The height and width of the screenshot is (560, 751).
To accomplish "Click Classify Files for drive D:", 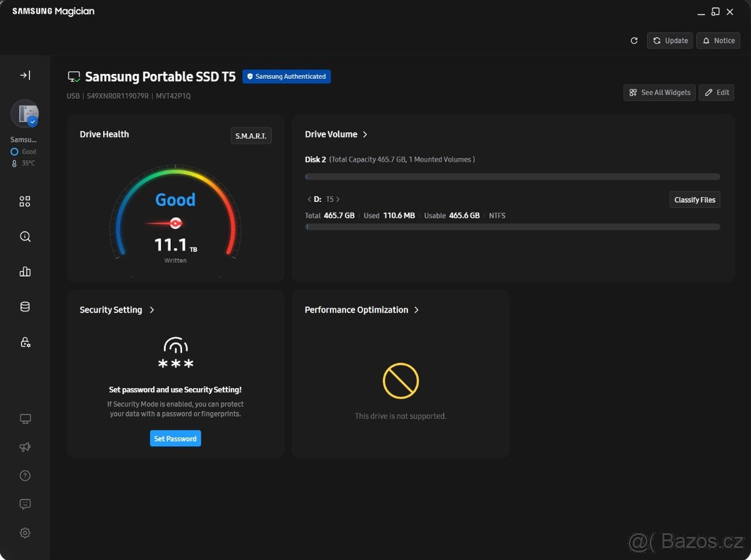I will tap(695, 199).
